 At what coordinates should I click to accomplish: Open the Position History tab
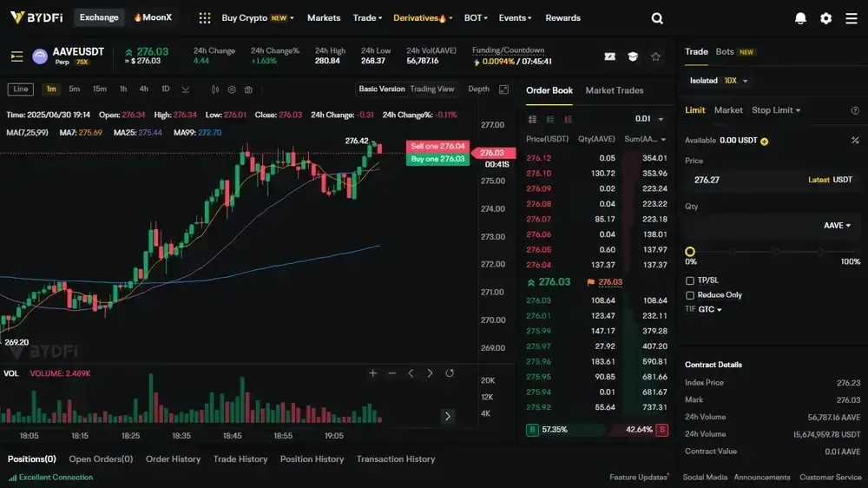coord(312,459)
